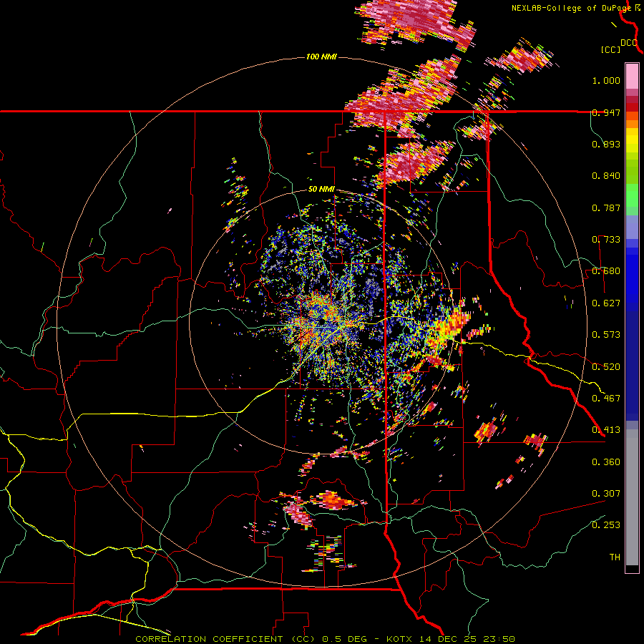Click the "NEXLAB-College of DuPage" credit text
The height and width of the screenshot is (644, 644).
[571, 8]
